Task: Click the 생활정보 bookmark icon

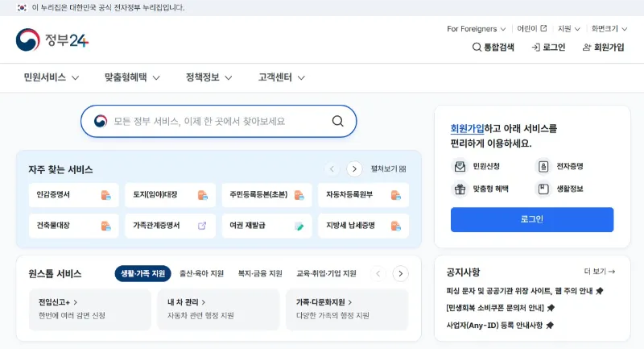Action: pos(543,189)
